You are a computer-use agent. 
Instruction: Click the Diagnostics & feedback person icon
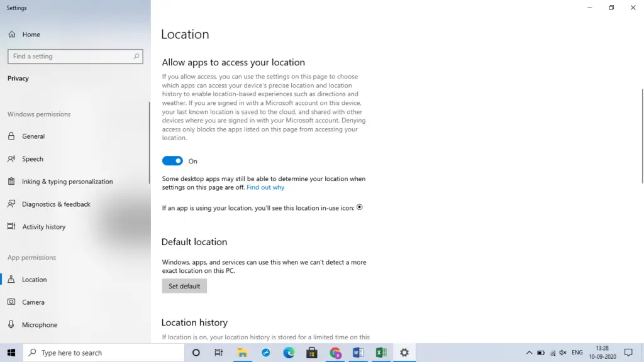pos(11,204)
